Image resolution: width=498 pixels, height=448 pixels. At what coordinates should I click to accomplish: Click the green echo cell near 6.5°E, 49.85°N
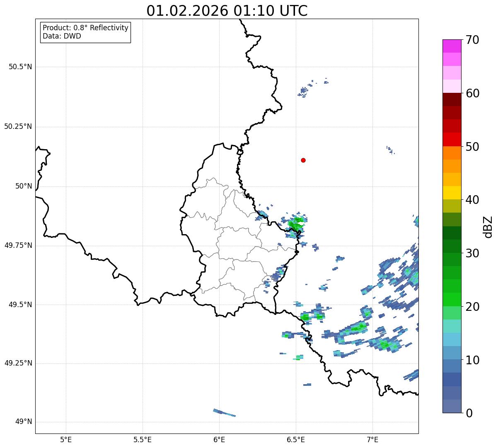point(296,224)
